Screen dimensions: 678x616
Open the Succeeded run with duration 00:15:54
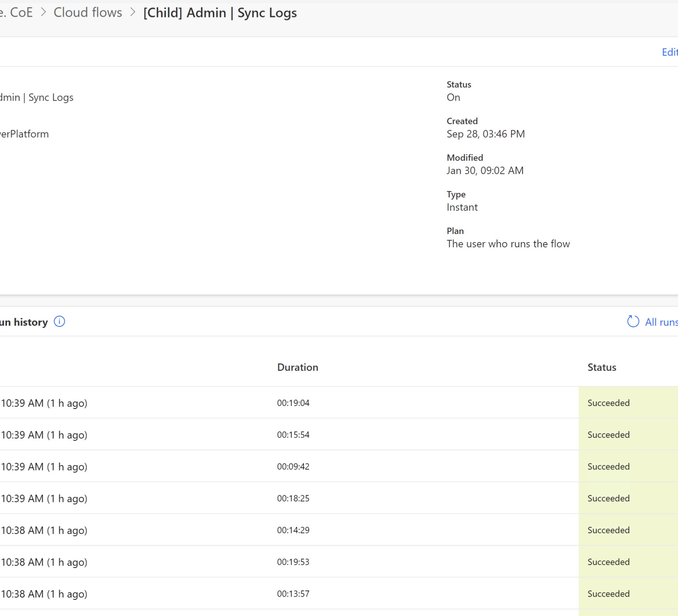[x=293, y=435]
